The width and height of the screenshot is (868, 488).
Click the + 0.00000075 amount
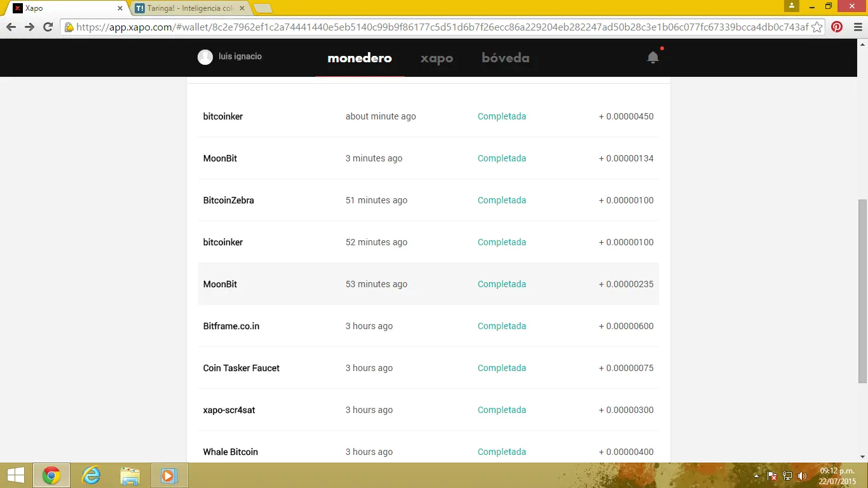coord(626,368)
